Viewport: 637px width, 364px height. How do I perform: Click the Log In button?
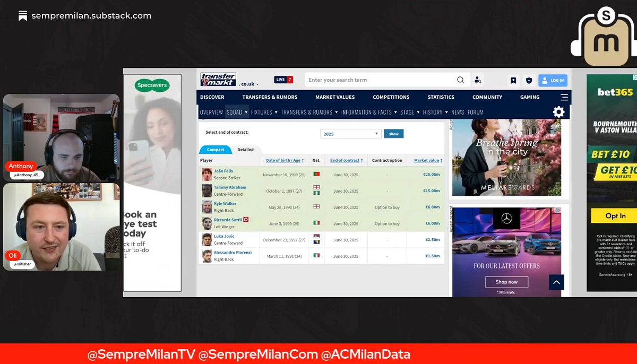tap(553, 81)
